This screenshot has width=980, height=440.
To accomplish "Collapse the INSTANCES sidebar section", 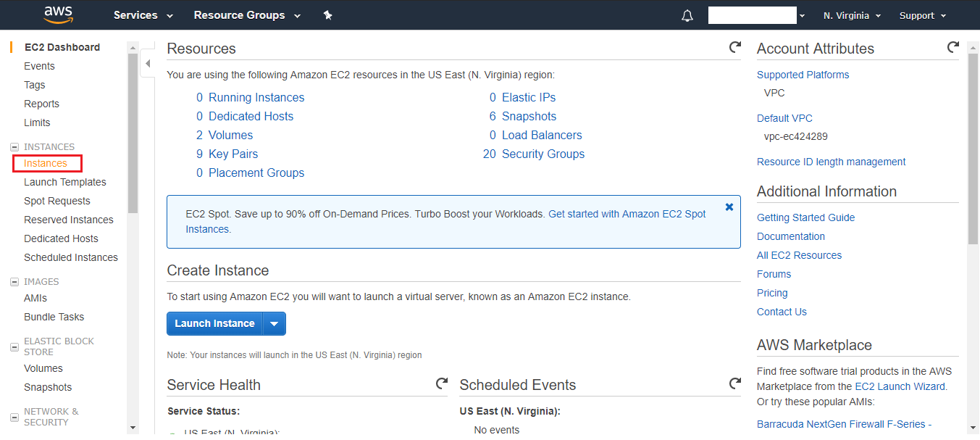I will (14, 147).
